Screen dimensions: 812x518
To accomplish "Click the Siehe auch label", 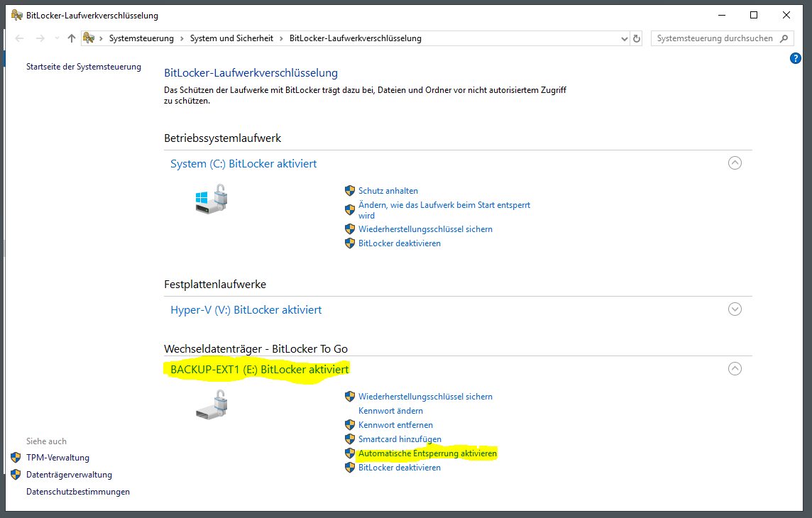I will 47,441.
